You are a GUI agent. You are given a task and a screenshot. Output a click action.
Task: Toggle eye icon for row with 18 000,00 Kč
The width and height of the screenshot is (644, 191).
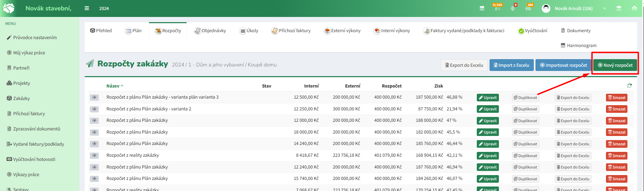[94, 132]
